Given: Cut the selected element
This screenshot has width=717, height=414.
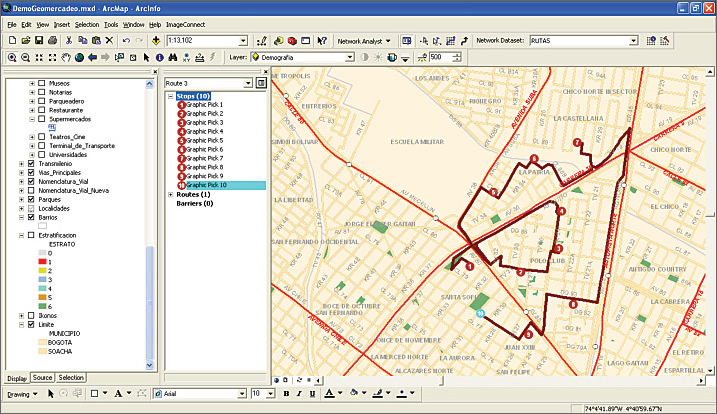Looking at the screenshot, I should [69, 41].
